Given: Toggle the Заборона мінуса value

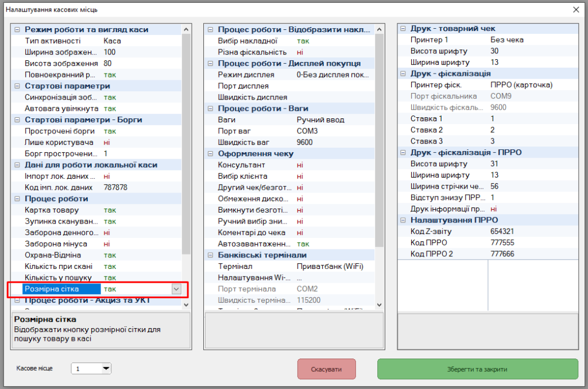Looking at the screenshot, I should coord(107,244).
